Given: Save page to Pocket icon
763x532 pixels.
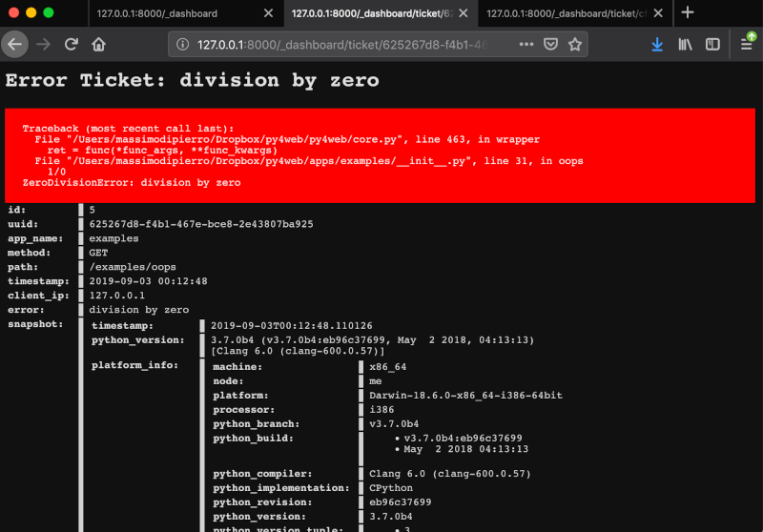Looking at the screenshot, I should (551, 45).
